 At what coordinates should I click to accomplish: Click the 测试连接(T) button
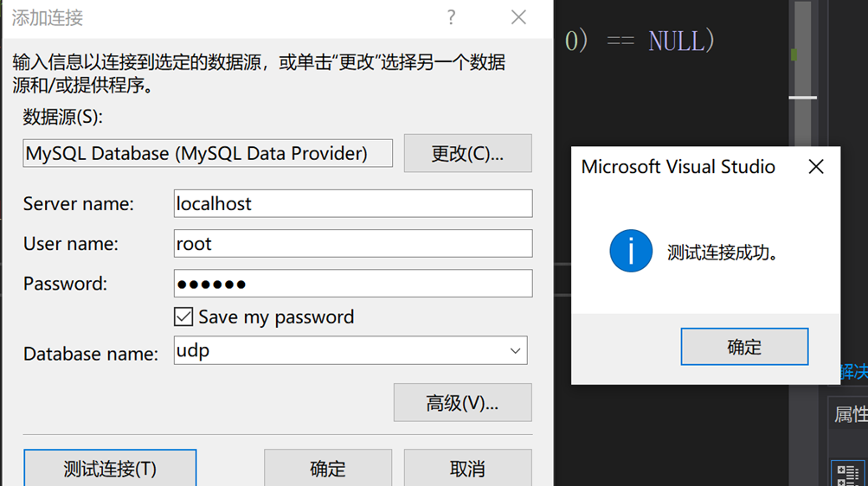[110, 469]
